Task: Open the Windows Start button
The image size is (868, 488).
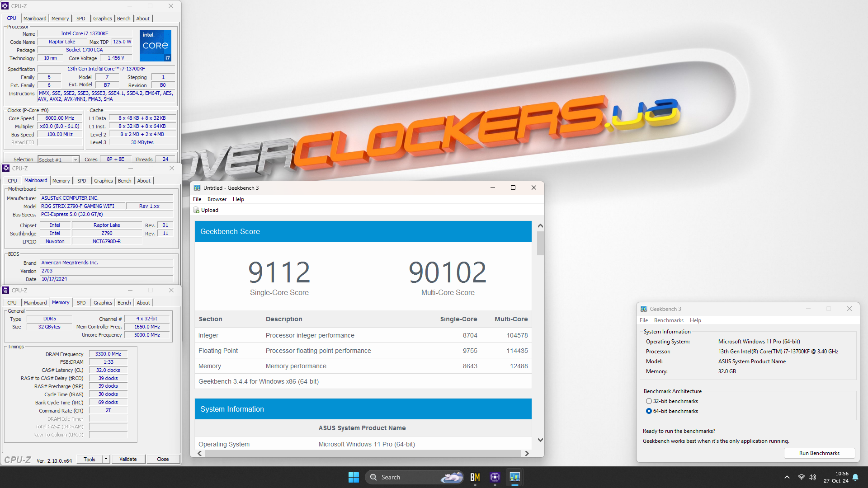Action: (x=354, y=477)
